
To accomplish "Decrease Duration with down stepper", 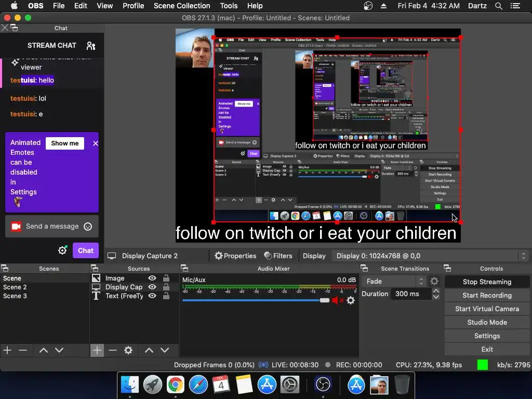I will [x=436, y=297].
